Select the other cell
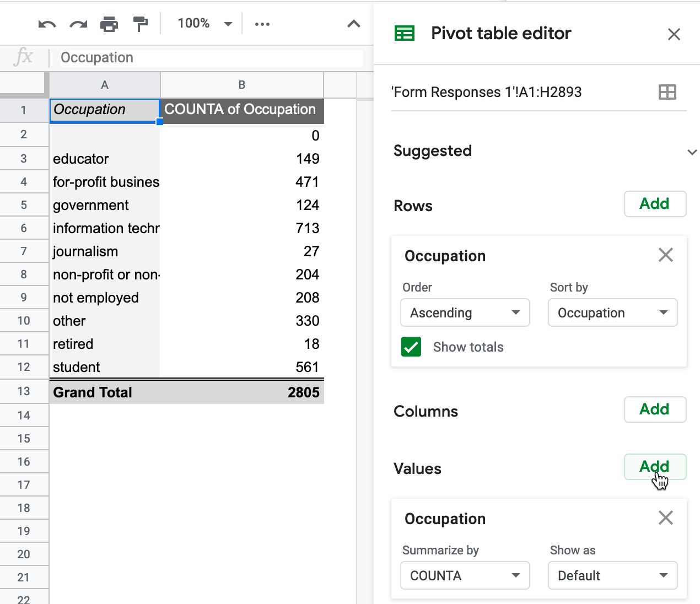This screenshot has width=700, height=604. click(x=105, y=321)
